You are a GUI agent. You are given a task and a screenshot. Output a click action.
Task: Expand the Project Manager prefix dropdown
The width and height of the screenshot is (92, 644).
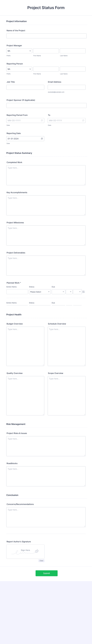pyautogui.click(x=19, y=51)
